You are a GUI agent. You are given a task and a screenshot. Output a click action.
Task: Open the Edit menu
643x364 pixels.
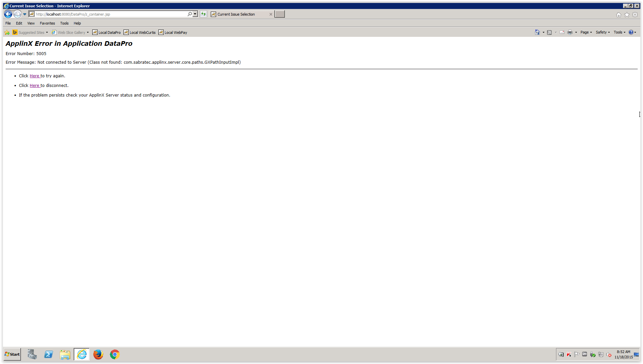(19, 23)
